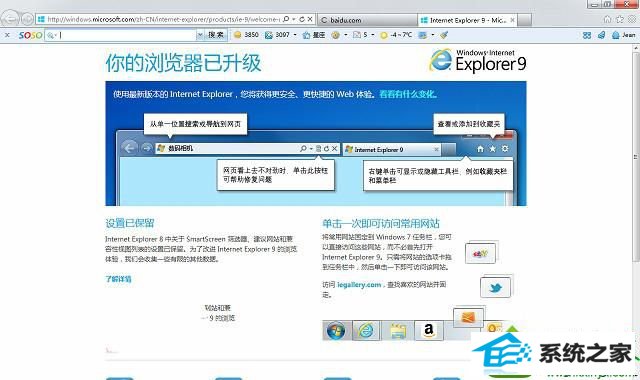640x380 pixels.
Task: Open dropdown arrow beside the emblem icon
Action: [x=346, y=35]
